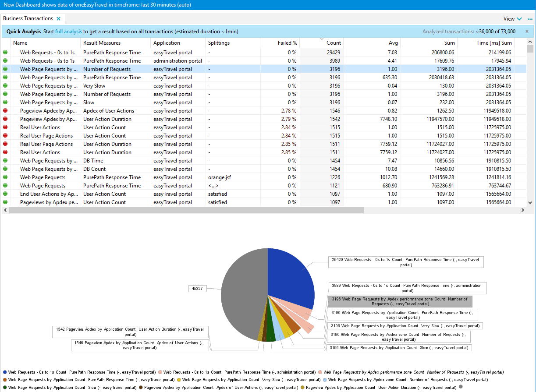This screenshot has width=536, height=392.
Task: Select the End User Actions by Ap... row
Action: pos(264,194)
